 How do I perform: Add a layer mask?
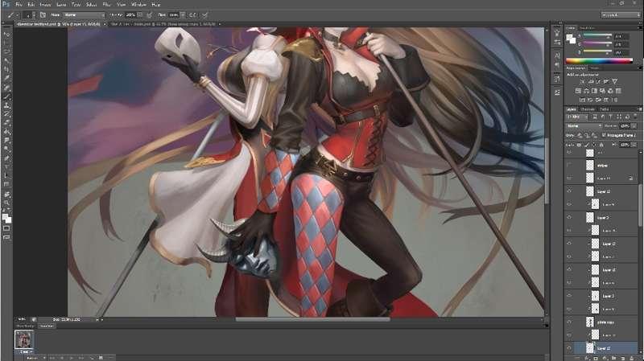(596, 358)
